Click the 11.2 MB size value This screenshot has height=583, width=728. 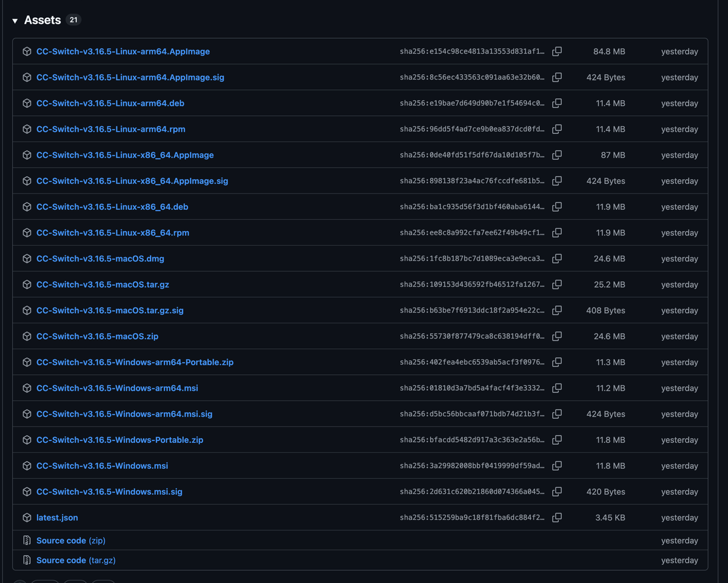click(x=610, y=388)
